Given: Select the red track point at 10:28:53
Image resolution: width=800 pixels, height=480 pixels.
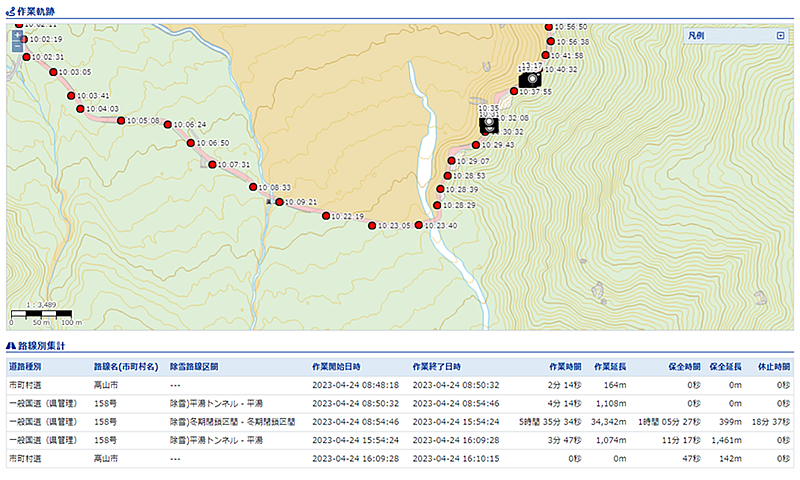Looking at the screenshot, I should tap(447, 175).
